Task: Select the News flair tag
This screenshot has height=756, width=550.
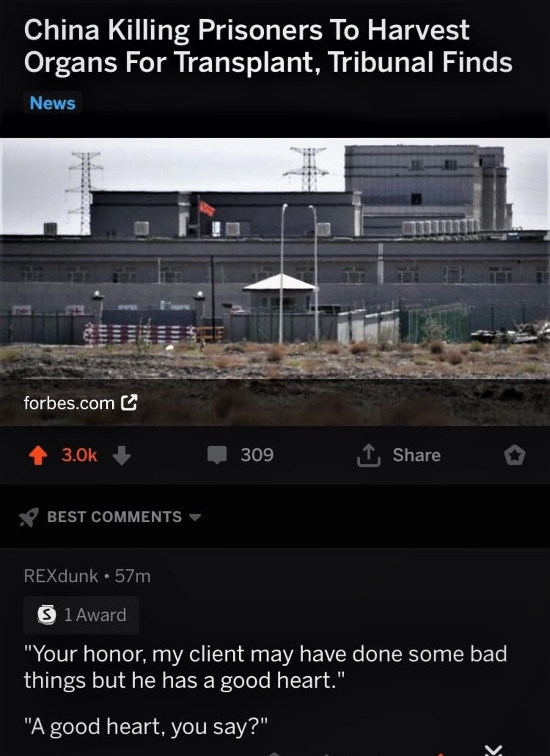Action: coord(53,103)
